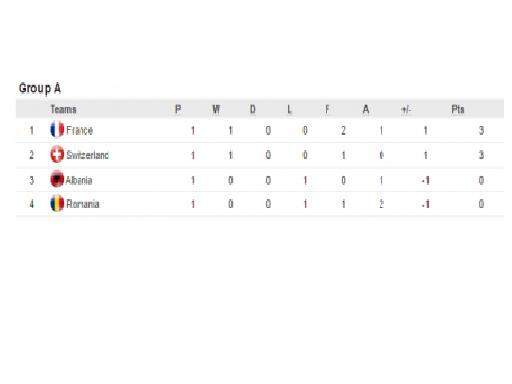Click the P (played) column header

pyautogui.click(x=178, y=109)
